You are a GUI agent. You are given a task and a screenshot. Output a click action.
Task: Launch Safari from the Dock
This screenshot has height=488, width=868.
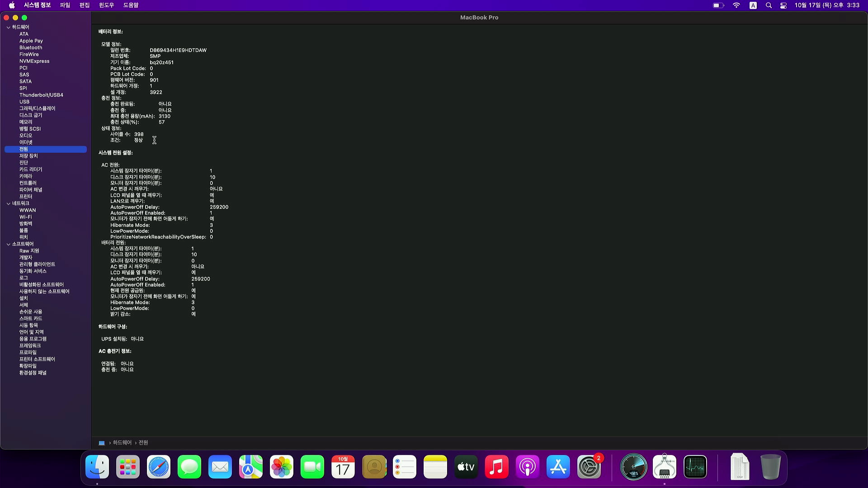coord(159,467)
